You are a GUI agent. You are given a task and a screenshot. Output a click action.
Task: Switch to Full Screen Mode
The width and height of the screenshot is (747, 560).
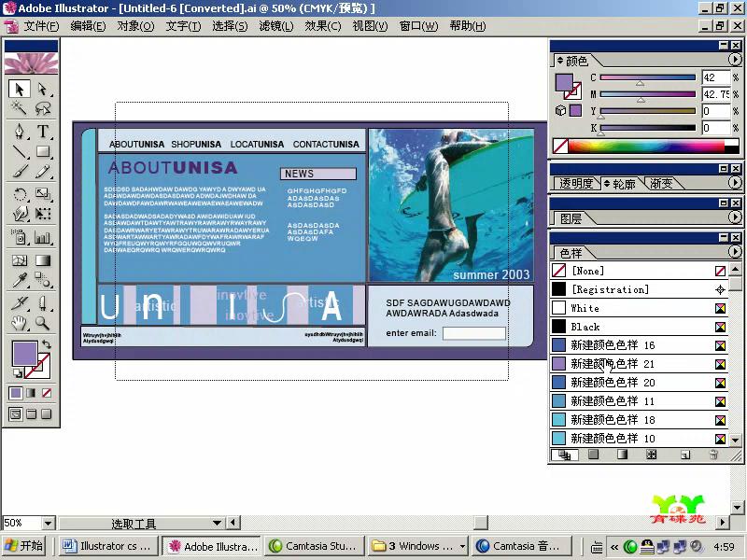coord(46,413)
